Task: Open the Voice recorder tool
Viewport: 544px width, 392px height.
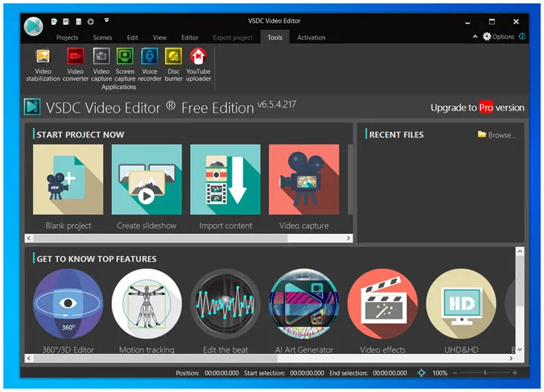Action: [150, 65]
